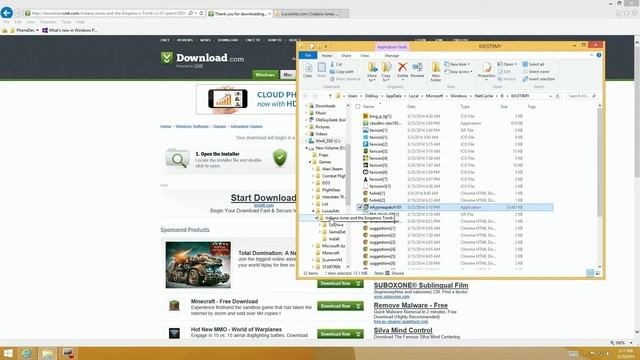This screenshot has height=360, width=640.
Task: Expand the address bar history dropdown
Action: click(x=550, y=96)
